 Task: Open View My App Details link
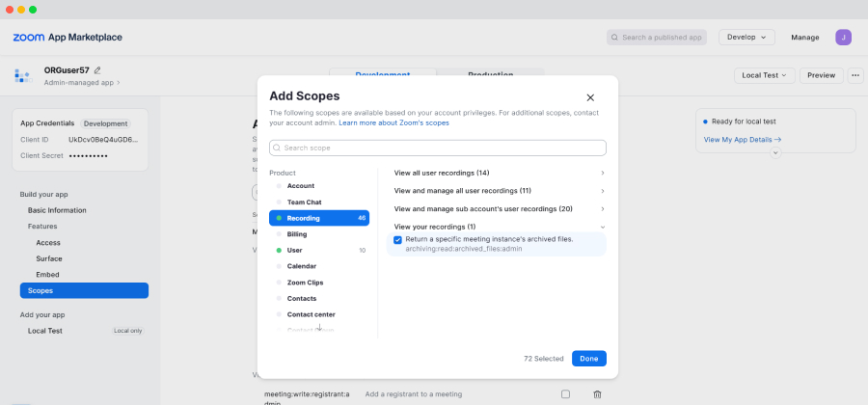pos(743,140)
